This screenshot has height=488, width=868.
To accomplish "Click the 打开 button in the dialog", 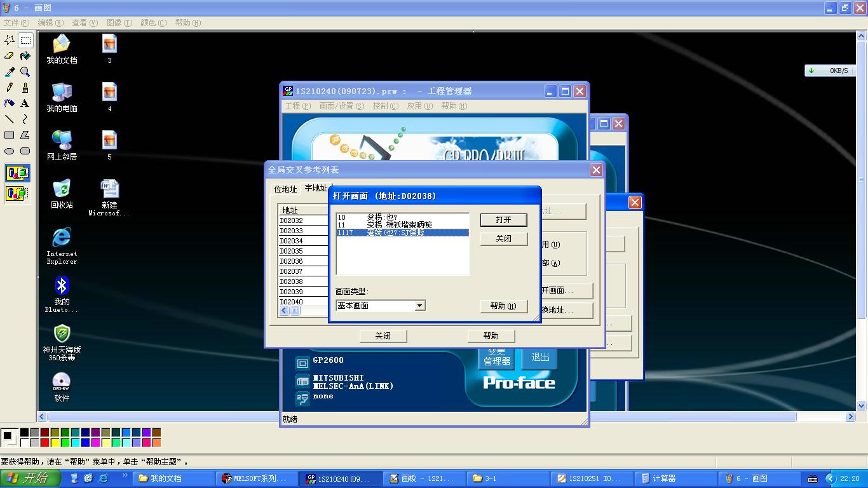I will [503, 220].
